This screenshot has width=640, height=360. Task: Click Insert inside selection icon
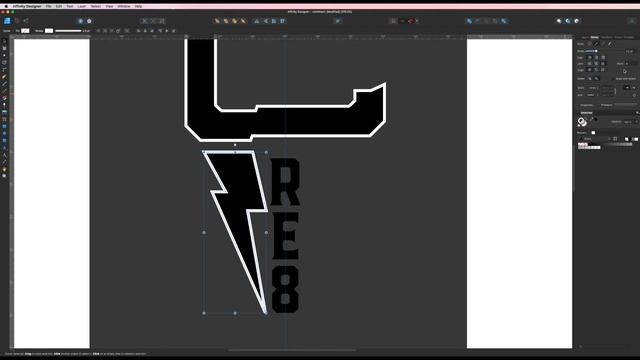coord(577,21)
